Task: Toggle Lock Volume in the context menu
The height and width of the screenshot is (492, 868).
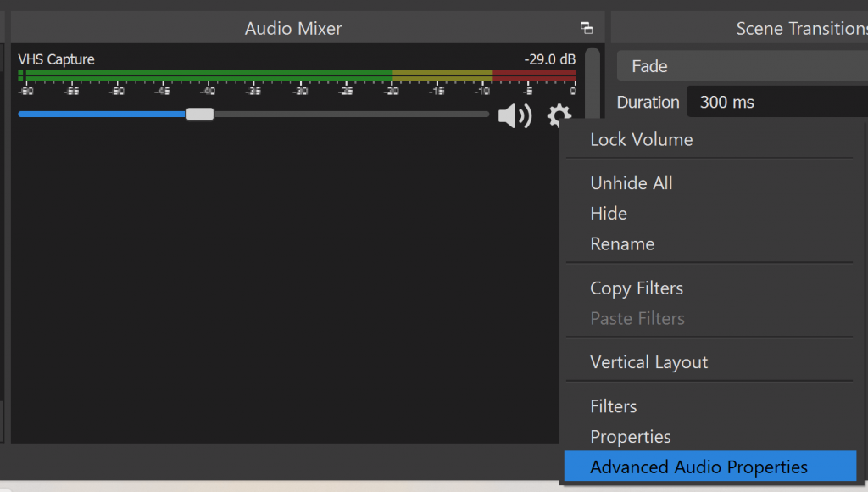Action: [x=641, y=140]
